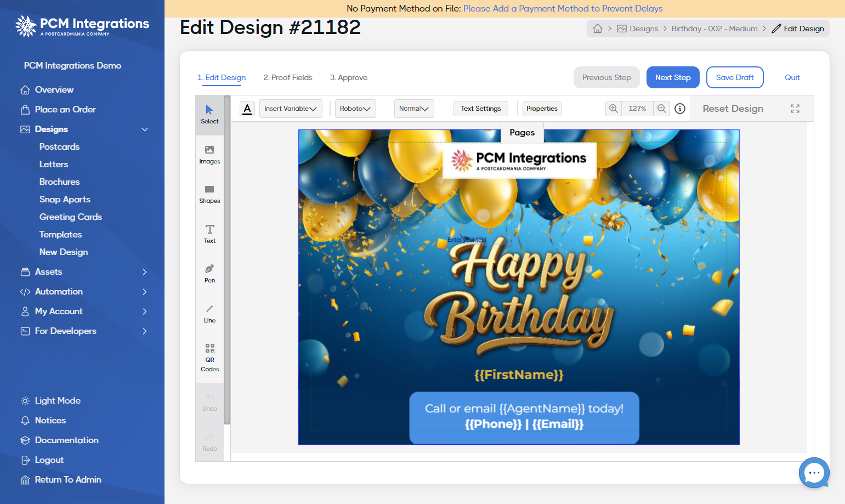Activate the Text tool

click(209, 234)
